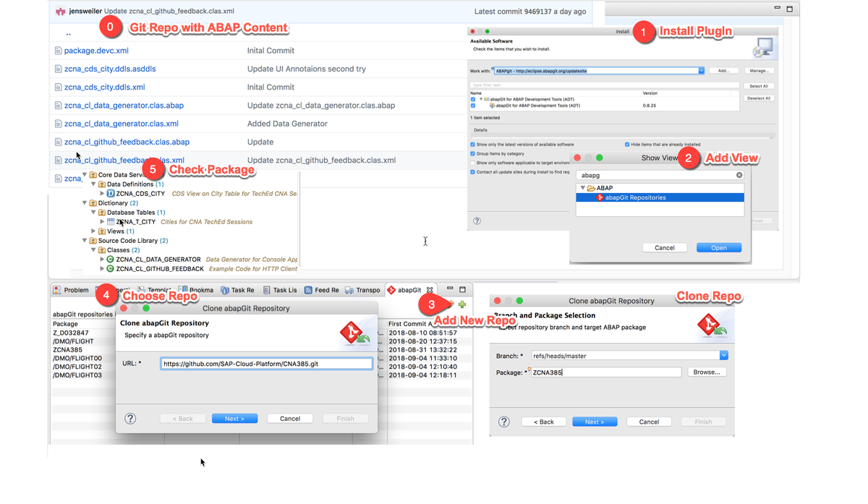
Task: Click Open in Show View dialog
Action: point(719,248)
